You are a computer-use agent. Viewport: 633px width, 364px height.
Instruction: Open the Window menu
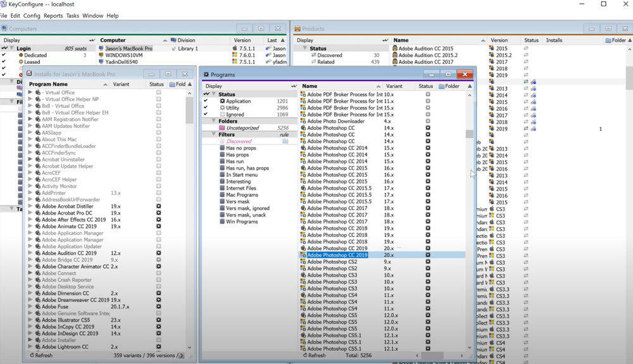coord(93,16)
